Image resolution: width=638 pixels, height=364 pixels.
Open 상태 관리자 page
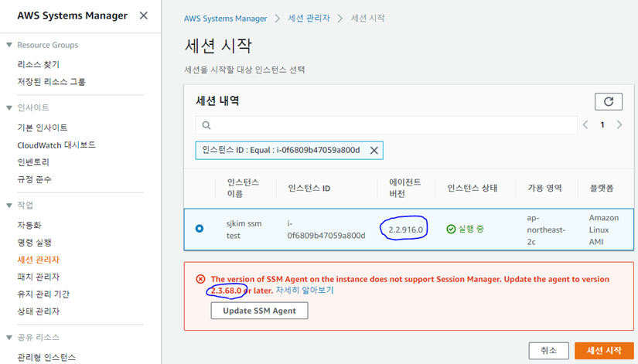(38, 311)
